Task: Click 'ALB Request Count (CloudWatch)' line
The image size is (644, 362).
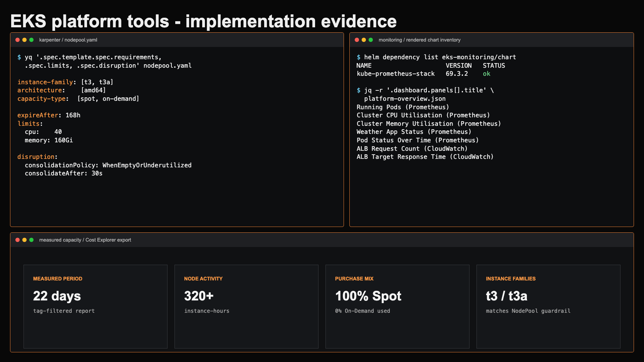Action: coord(412,148)
